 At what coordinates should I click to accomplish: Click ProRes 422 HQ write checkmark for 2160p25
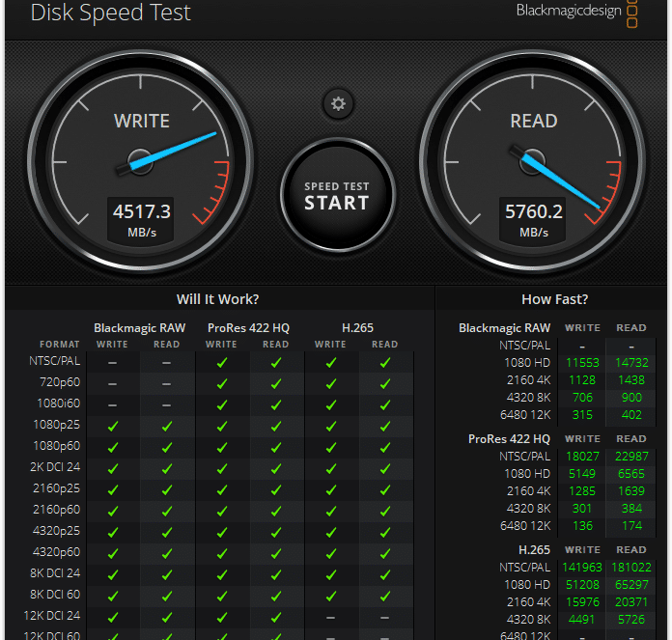(221, 490)
